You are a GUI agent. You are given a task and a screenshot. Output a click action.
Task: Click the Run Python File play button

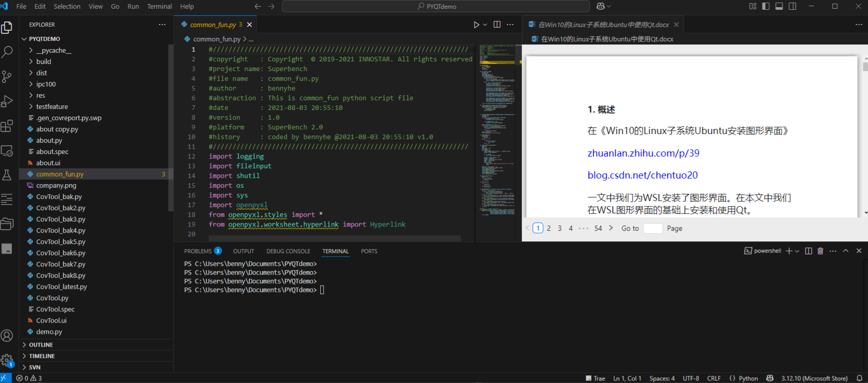[x=476, y=25]
